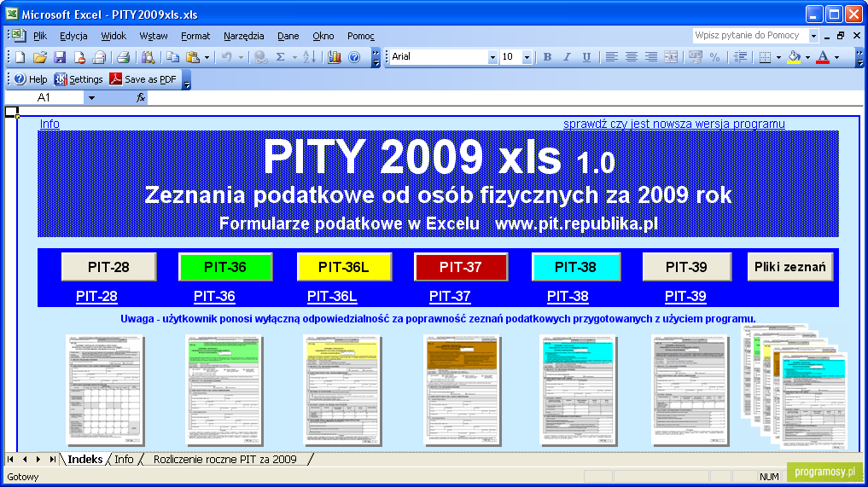Viewport: 868px width, 487px height.
Task: Click the Merge and Center icon
Action: coord(670,57)
